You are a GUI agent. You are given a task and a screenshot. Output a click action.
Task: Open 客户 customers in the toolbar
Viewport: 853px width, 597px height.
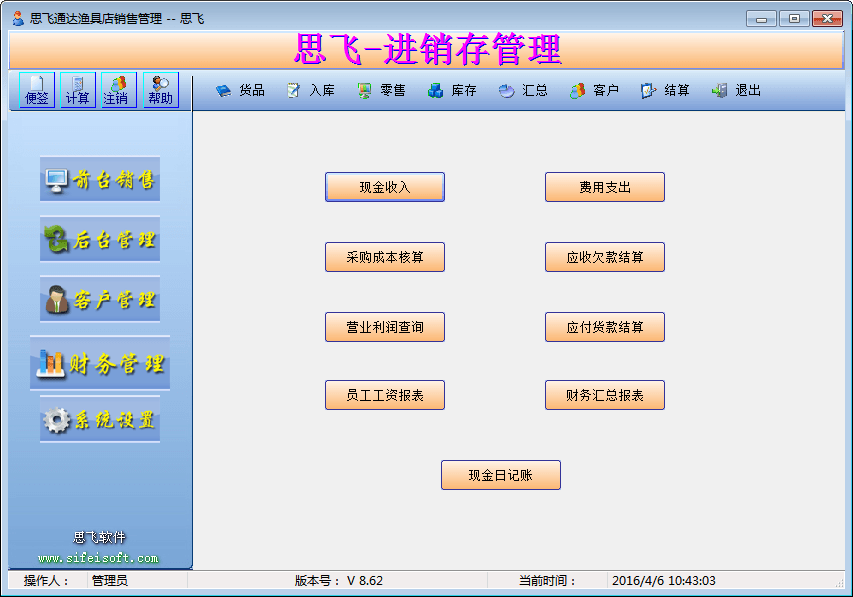coord(594,90)
